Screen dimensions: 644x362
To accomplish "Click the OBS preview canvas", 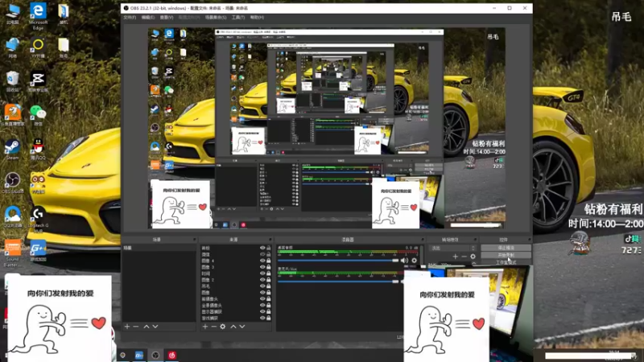I will click(327, 128).
